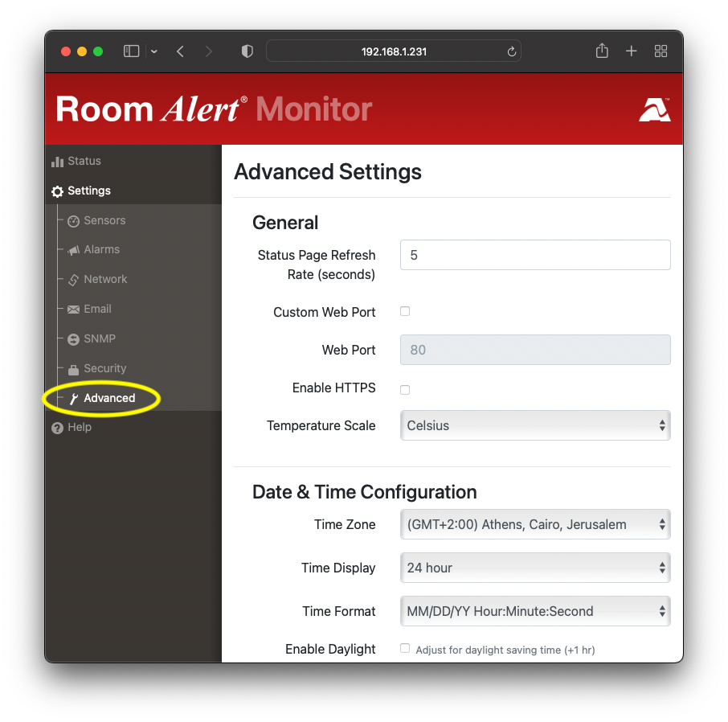728x722 pixels.
Task: Open the Safari share icon
Action: [602, 51]
